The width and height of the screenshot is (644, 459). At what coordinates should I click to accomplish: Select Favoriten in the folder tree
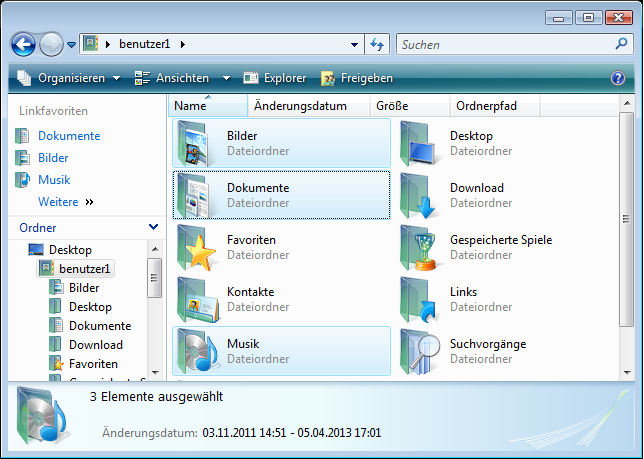pyautogui.click(x=93, y=364)
